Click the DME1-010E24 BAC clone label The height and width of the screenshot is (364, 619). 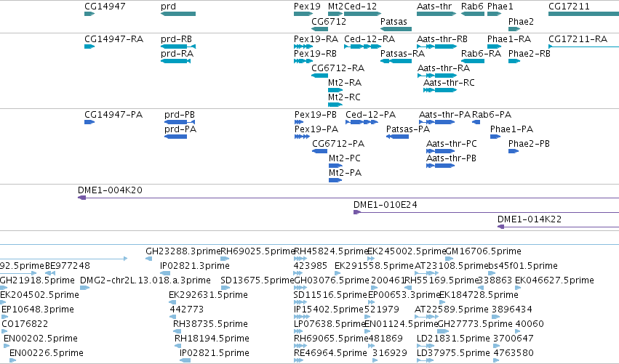[x=386, y=205]
